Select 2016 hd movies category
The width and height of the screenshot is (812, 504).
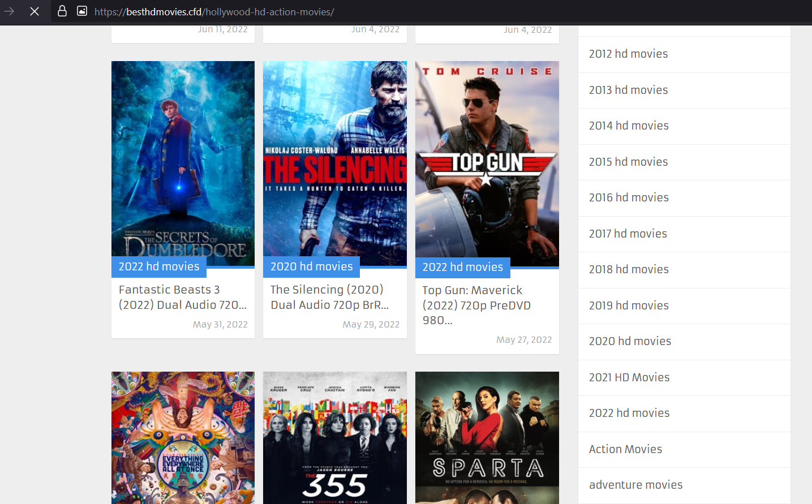click(629, 197)
